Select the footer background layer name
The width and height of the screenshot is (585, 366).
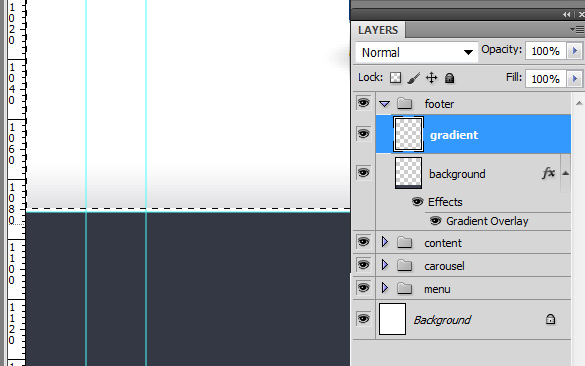pyautogui.click(x=457, y=174)
